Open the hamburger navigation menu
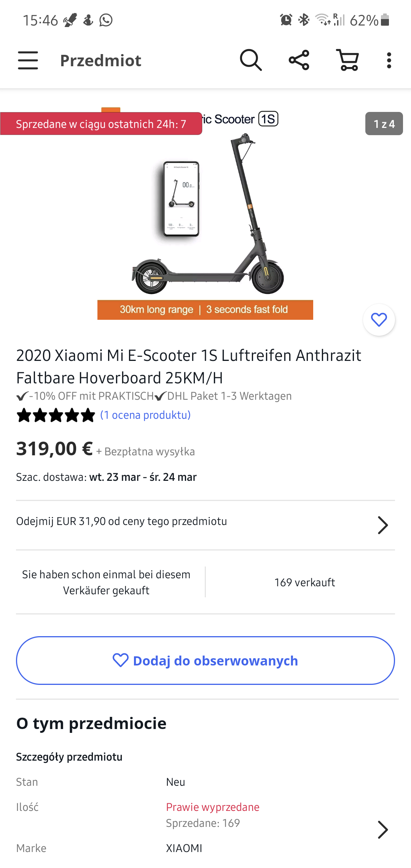This screenshot has width=411, height=868. (x=28, y=61)
